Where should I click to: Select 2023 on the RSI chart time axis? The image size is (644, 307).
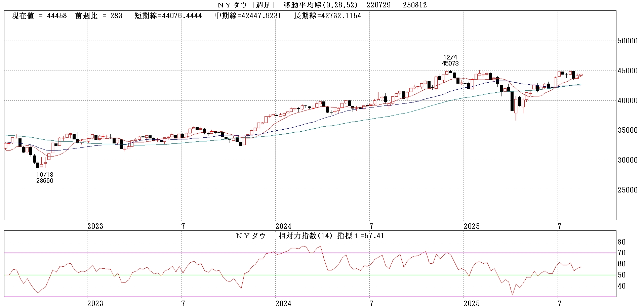tap(95, 304)
